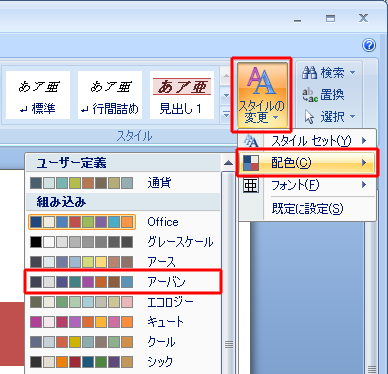The image size is (388, 374).
Task: Select the シック color scheme
Action: pyautogui.click(x=123, y=362)
